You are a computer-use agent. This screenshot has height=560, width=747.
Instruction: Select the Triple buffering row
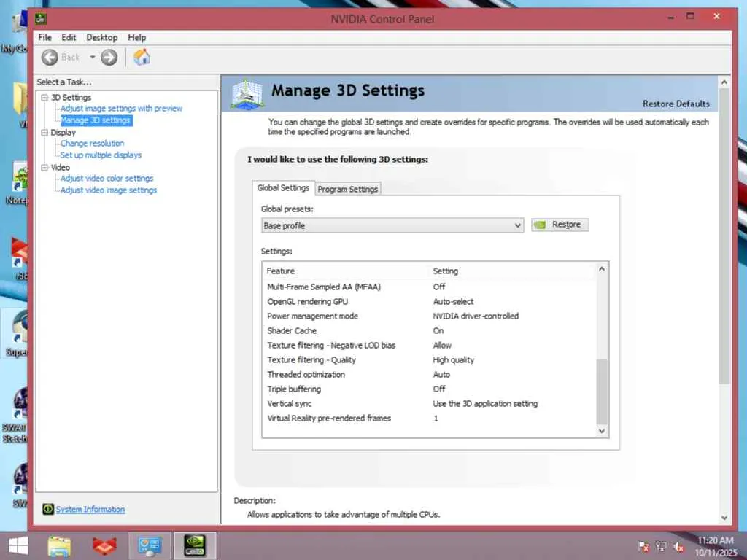429,389
